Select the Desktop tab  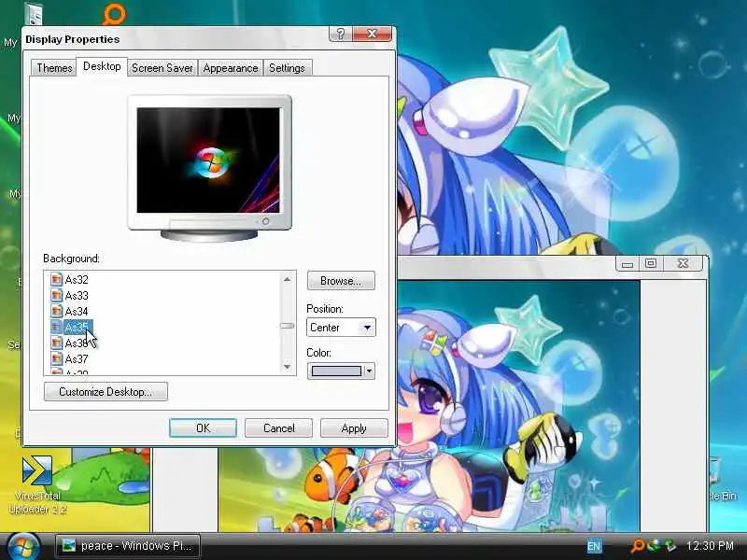(102, 66)
